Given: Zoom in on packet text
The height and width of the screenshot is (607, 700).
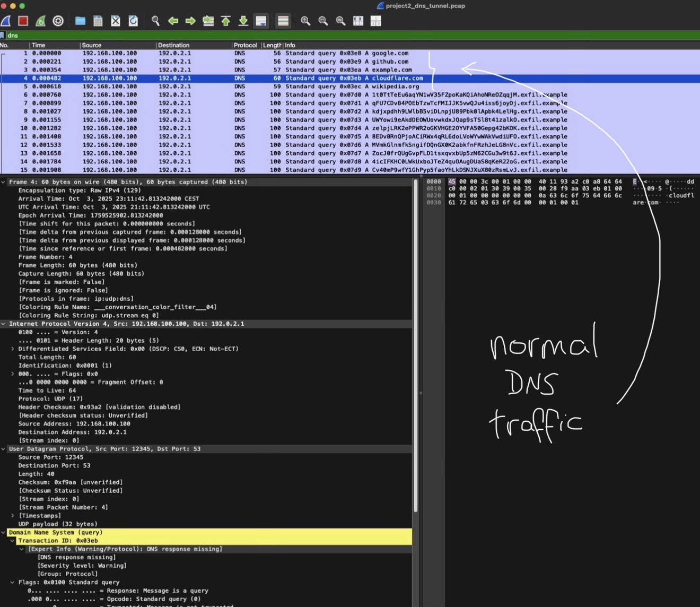Looking at the screenshot, I should point(305,21).
